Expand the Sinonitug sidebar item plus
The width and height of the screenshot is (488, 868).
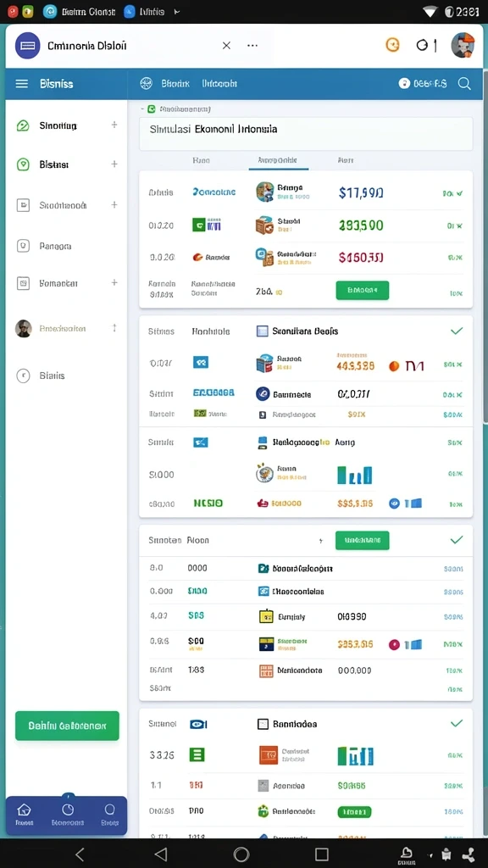114,125
